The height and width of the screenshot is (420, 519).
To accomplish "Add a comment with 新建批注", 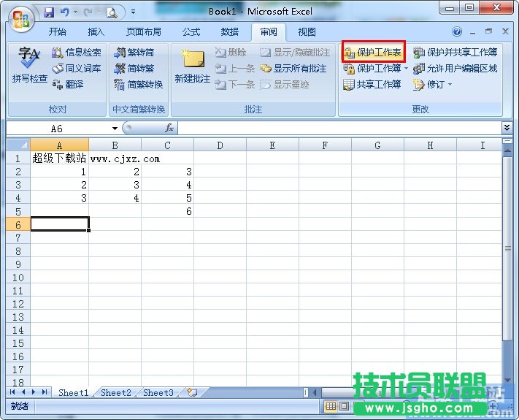I will pos(193,66).
